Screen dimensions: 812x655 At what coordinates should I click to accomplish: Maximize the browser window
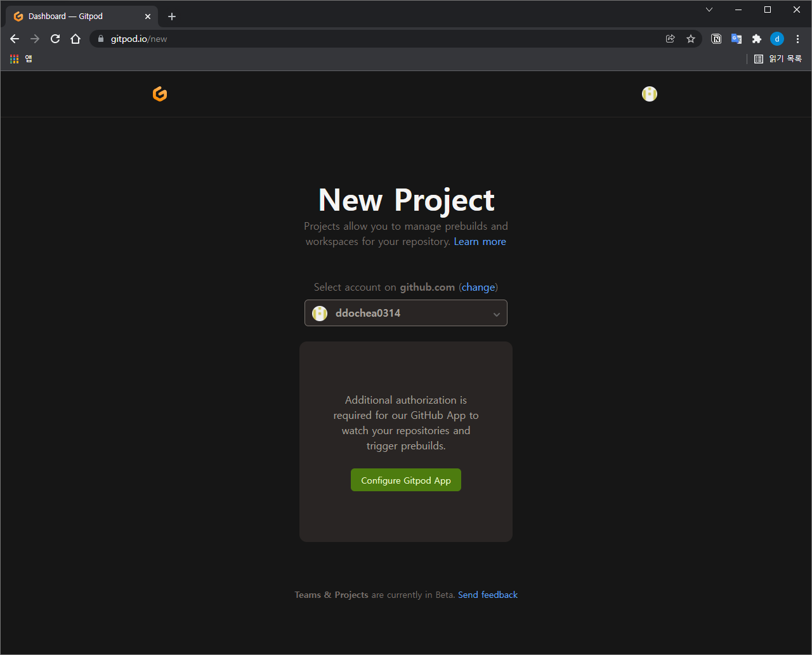point(768,10)
